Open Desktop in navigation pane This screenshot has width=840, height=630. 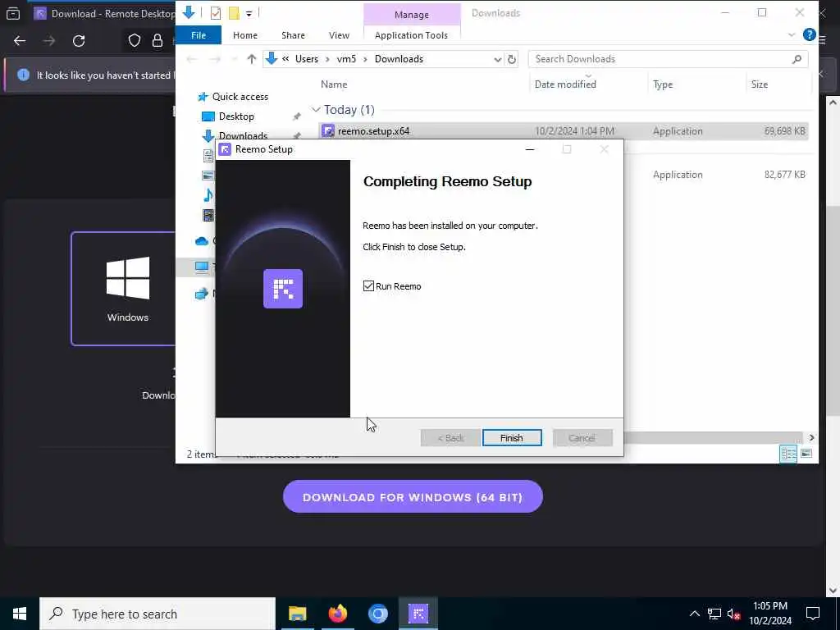235,116
